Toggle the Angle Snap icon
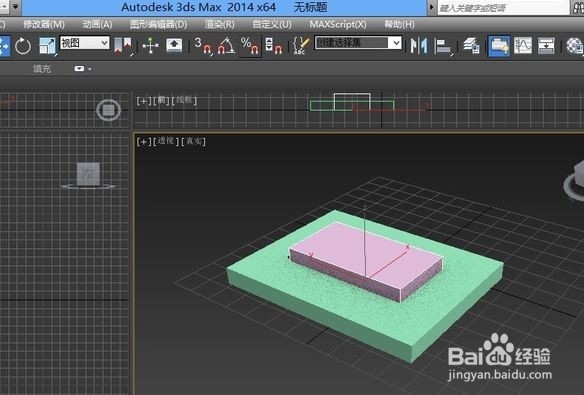The height and width of the screenshot is (395, 584). [226, 46]
